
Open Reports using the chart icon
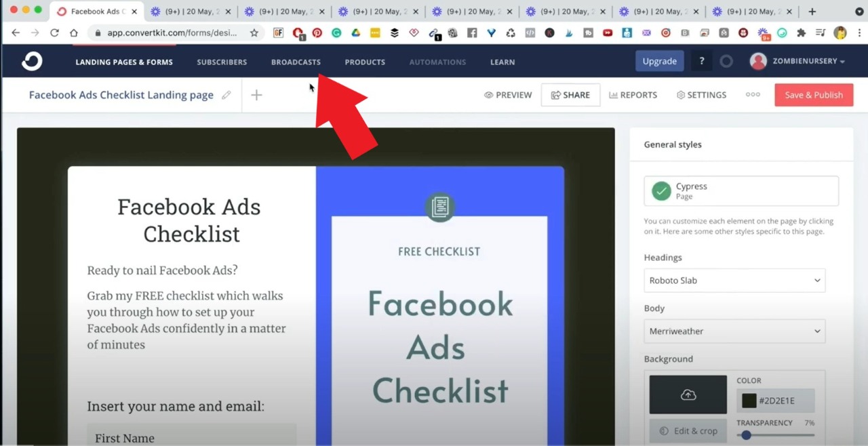[x=612, y=95]
